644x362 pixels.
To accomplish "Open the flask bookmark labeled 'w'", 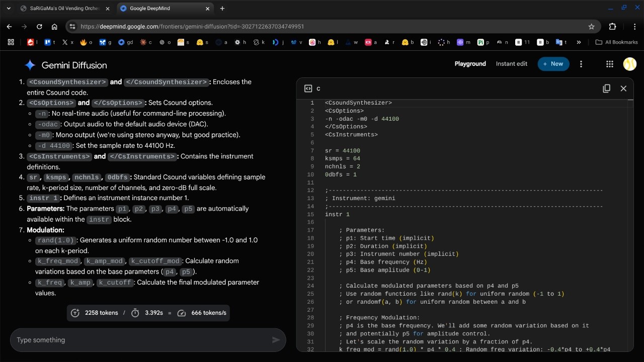I will coord(352,42).
